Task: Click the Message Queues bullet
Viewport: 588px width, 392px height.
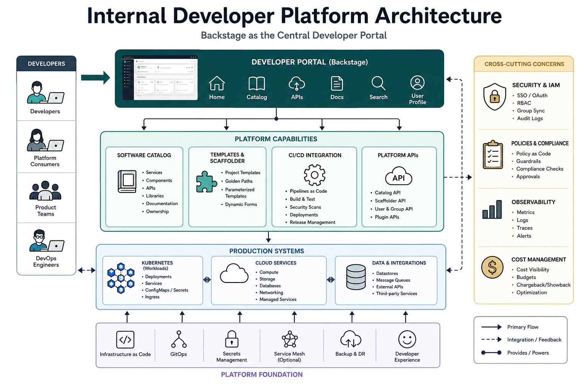Action: 391,280
